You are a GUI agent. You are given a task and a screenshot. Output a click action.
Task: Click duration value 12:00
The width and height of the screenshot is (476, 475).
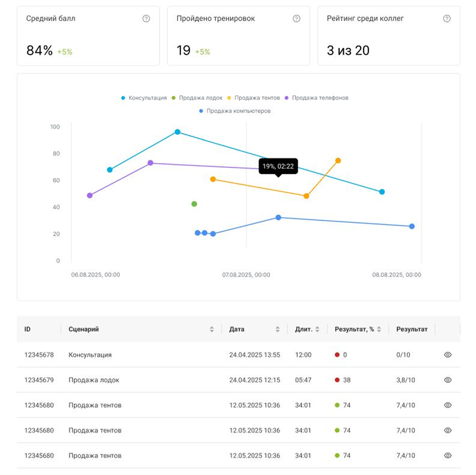pyautogui.click(x=303, y=355)
